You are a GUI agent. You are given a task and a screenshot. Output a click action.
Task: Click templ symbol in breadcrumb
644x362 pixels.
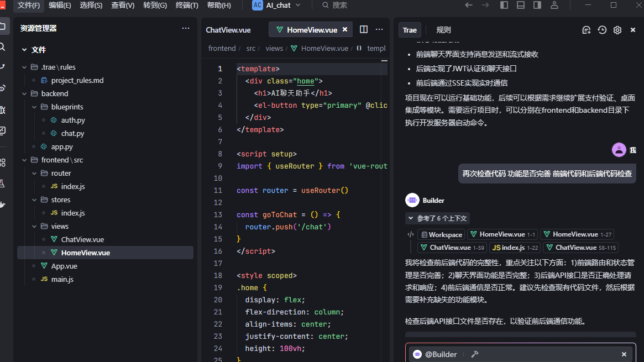pos(376,49)
